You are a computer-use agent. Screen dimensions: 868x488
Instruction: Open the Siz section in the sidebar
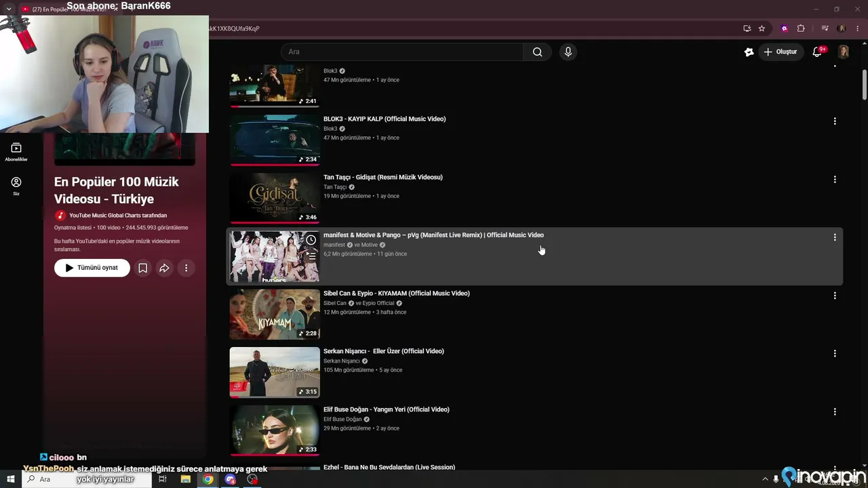click(x=16, y=186)
